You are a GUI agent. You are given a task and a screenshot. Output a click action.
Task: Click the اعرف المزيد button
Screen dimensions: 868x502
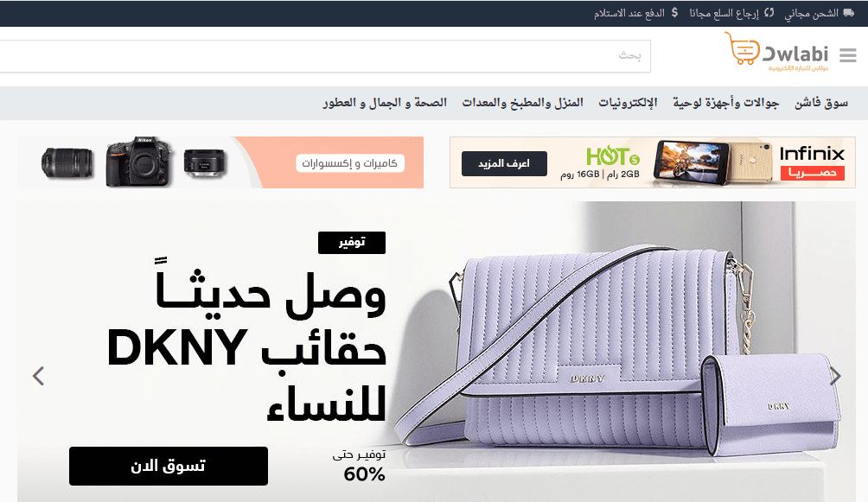click(504, 164)
